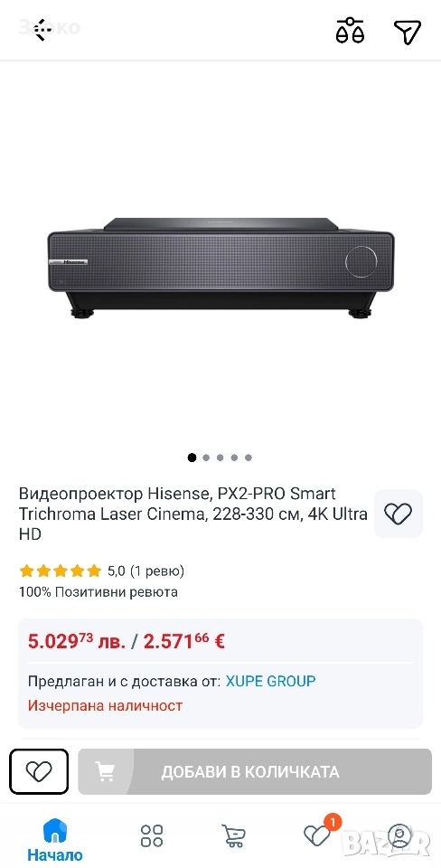Viewport: 441px width, 868px height.
Task: Toggle the outlined heart button next to cart
Action: click(x=39, y=771)
